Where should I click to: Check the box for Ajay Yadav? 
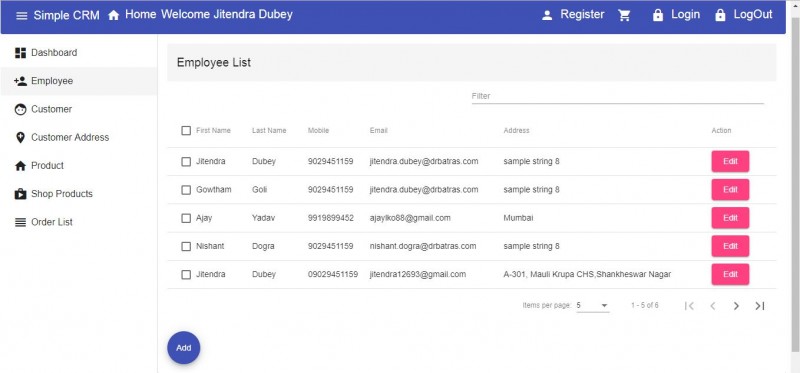coord(186,218)
